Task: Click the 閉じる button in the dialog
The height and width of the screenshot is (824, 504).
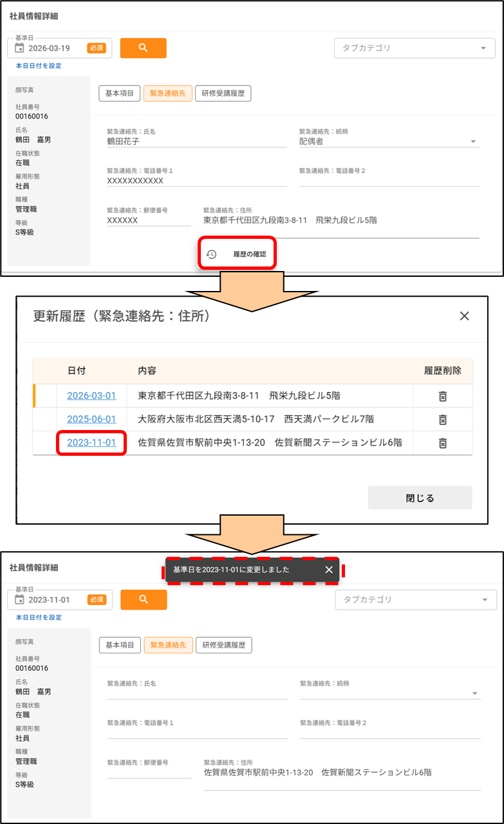Action: (420, 498)
